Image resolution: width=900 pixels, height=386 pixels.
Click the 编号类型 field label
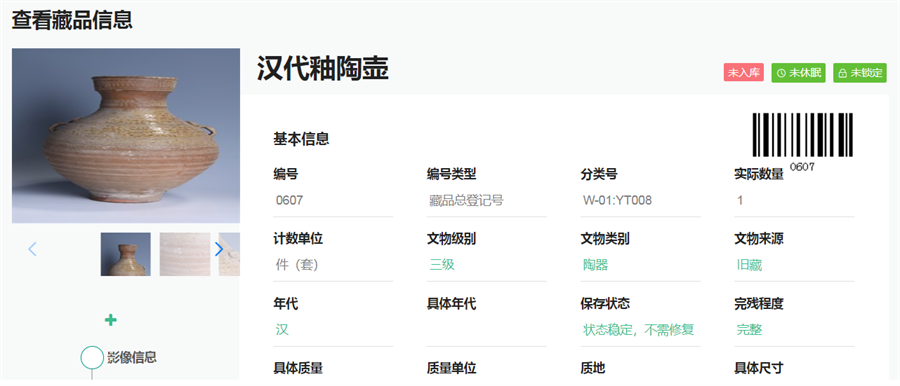click(x=452, y=174)
